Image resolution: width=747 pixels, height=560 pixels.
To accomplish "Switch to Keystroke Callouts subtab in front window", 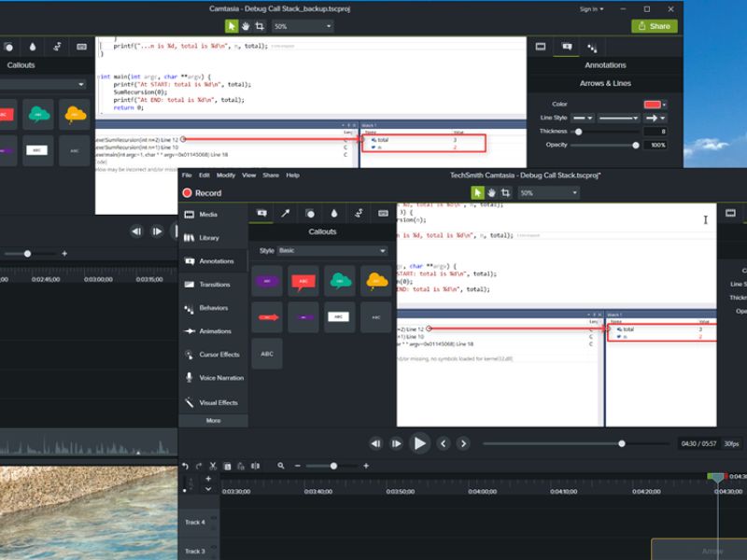I will (383, 214).
